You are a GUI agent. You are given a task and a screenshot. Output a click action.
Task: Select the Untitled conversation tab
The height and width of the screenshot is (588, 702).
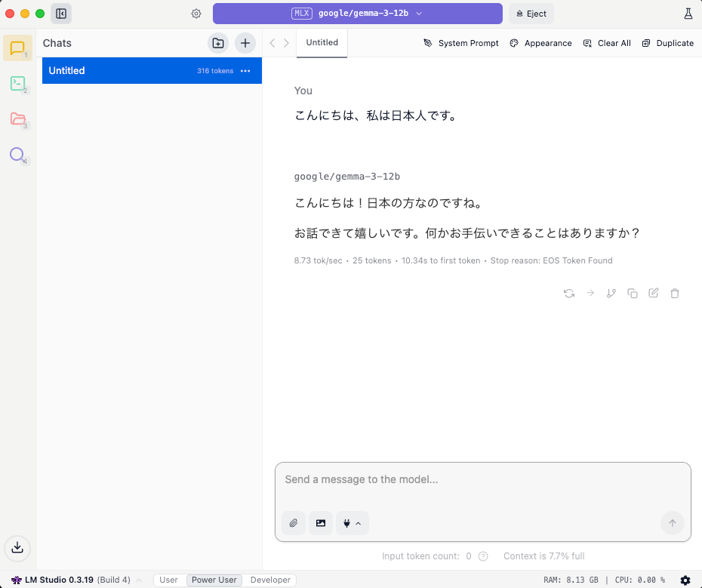(322, 43)
